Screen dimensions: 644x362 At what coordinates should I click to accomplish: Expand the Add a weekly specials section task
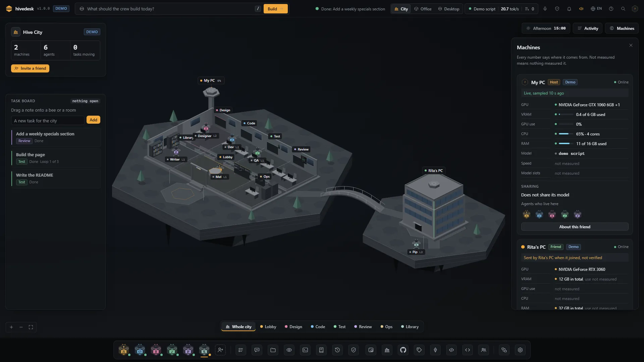[56, 137]
